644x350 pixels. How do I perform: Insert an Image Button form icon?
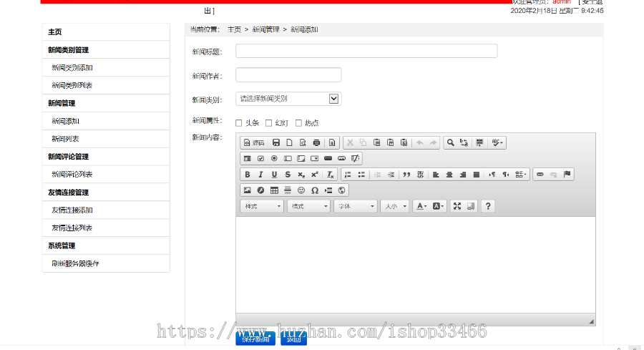point(342,159)
